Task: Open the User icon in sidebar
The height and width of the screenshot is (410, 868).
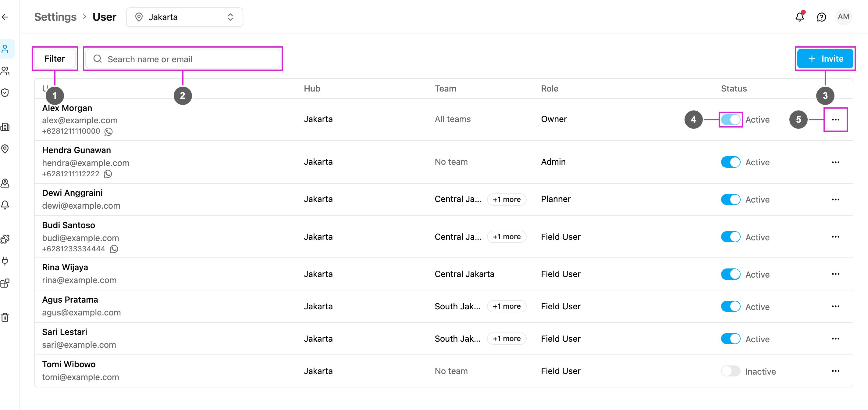Action: point(5,49)
